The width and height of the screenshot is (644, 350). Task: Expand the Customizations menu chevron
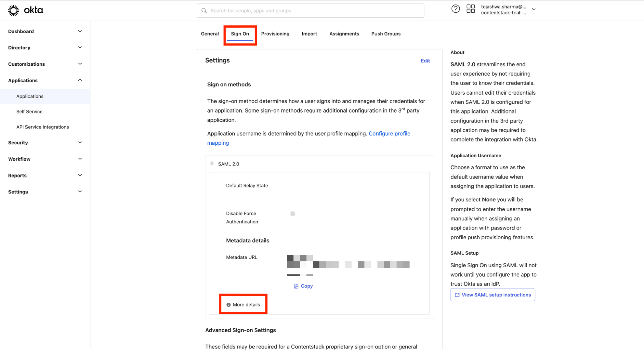coord(80,64)
